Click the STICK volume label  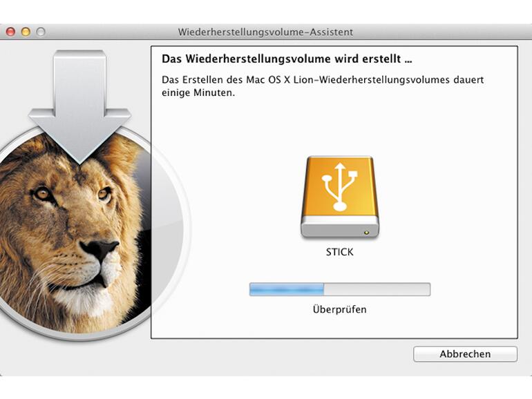[339, 253]
